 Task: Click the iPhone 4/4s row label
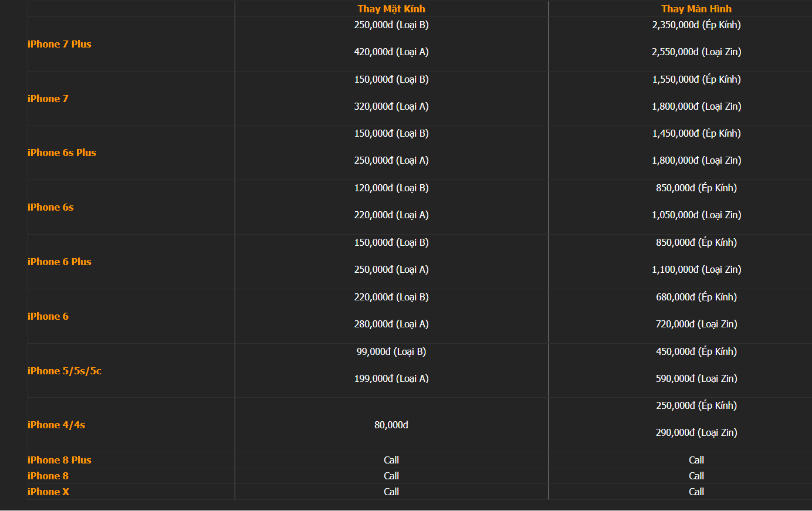[x=56, y=425]
